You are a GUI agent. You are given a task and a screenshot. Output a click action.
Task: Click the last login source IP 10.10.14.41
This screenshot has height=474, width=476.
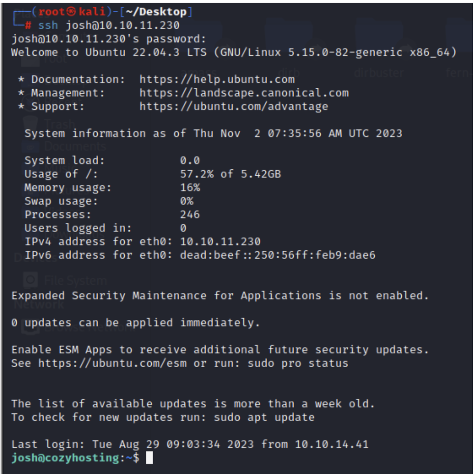tap(332, 444)
